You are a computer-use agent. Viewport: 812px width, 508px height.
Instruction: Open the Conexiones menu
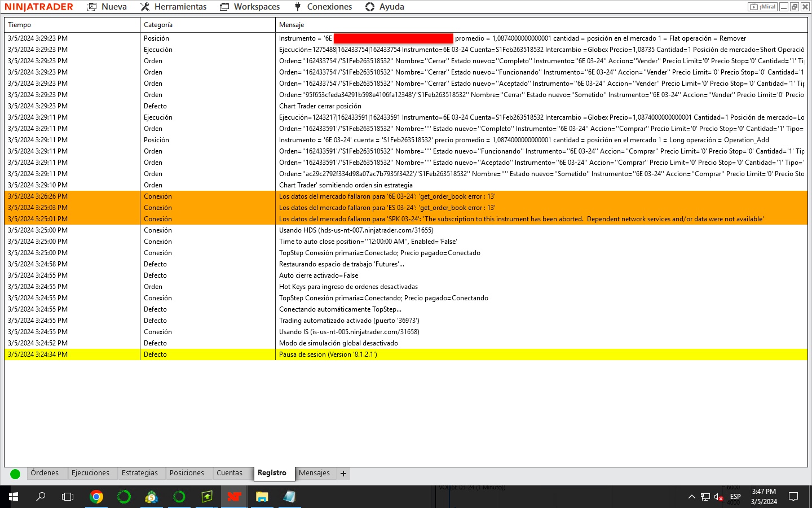(323, 7)
